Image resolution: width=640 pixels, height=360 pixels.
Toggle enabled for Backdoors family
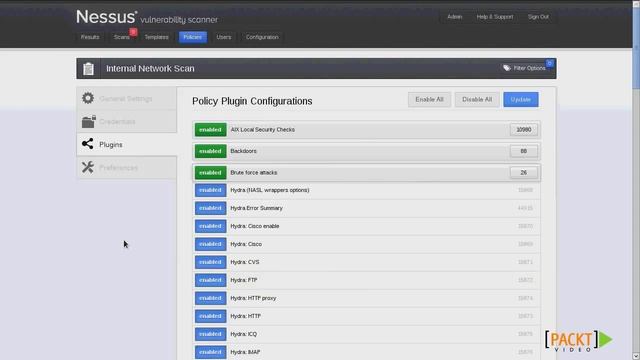pyautogui.click(x=210, y=151)
